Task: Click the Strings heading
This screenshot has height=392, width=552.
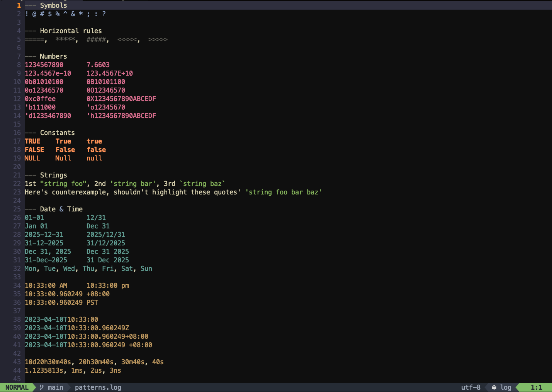Action: [x=54, y=175]
